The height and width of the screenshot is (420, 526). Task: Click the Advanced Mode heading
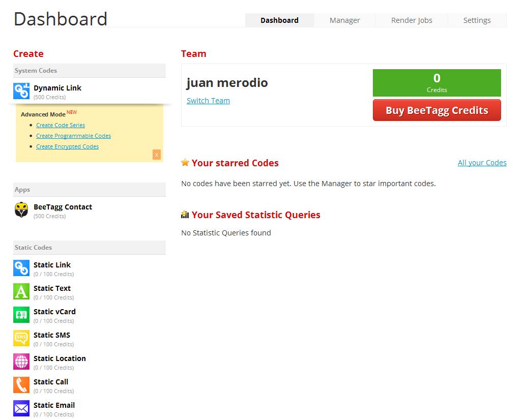(43, 114)
